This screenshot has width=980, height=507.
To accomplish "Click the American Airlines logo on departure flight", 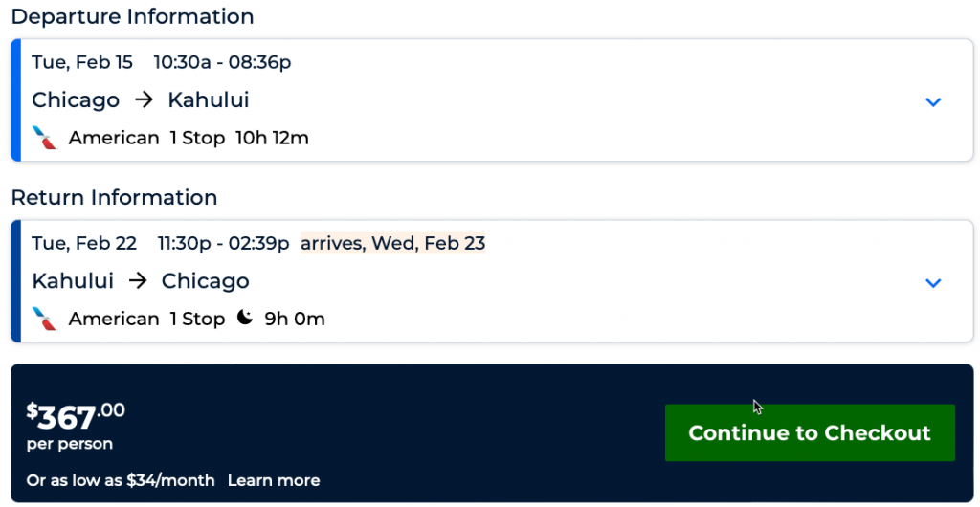I will pyautogui.click(x=44, y=138).
